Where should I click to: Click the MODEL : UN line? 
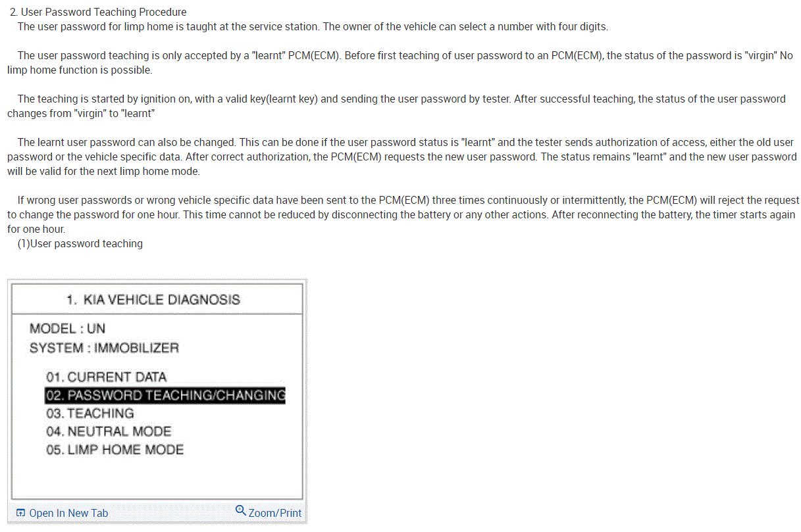68,329
